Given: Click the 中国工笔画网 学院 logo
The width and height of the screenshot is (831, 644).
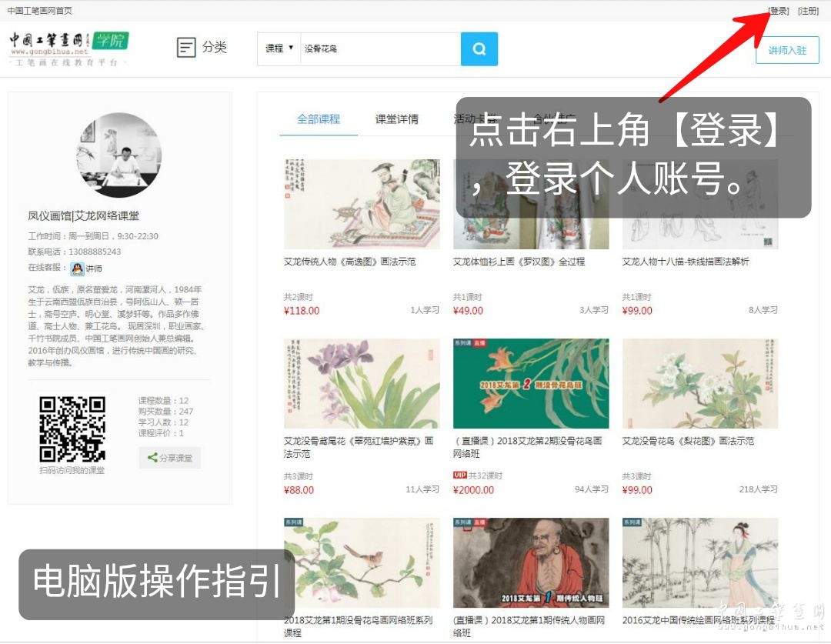Looking at the screenshot, I should tap(69, 48).
